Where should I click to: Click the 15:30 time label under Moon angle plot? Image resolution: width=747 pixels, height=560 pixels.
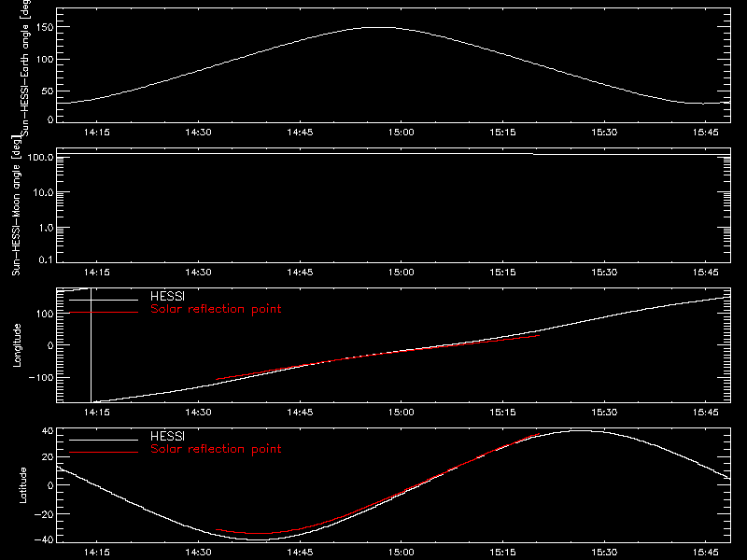pyautogui.click(x=604, y=273)
